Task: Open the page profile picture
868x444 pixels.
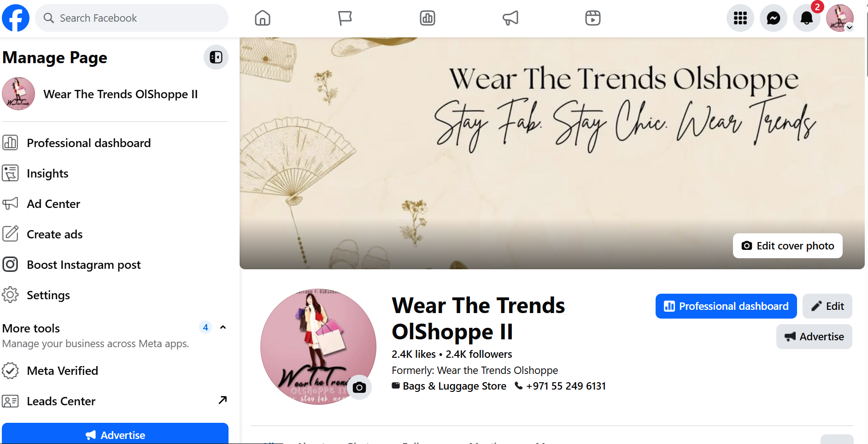Action: coord(318,347)
